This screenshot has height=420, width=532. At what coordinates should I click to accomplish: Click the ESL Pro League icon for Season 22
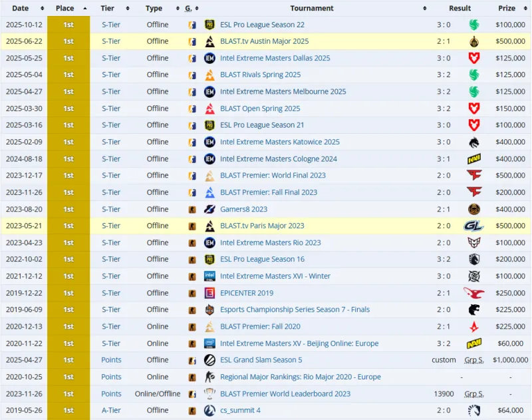pos(209,25)
